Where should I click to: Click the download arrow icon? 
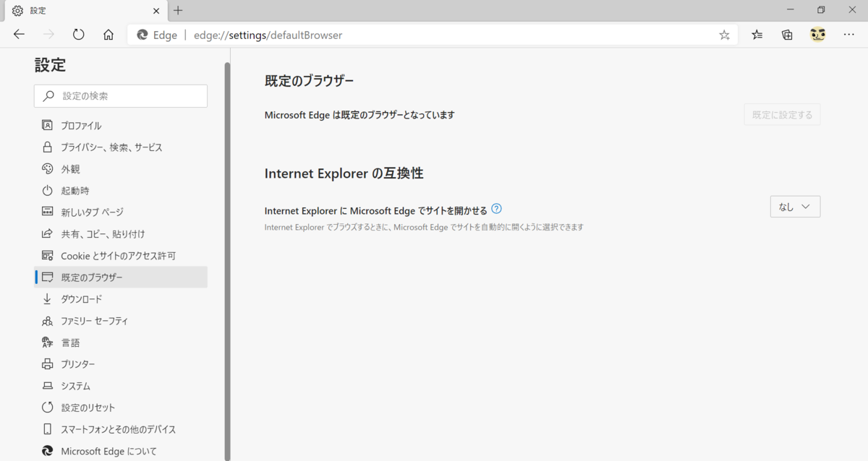[47, 298]
